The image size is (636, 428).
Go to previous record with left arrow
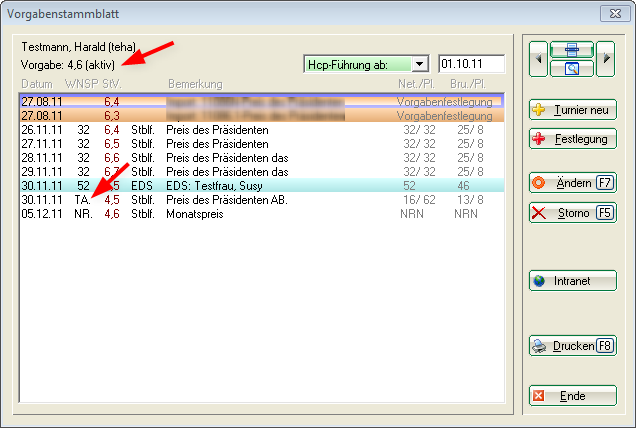tap(538, 59)
